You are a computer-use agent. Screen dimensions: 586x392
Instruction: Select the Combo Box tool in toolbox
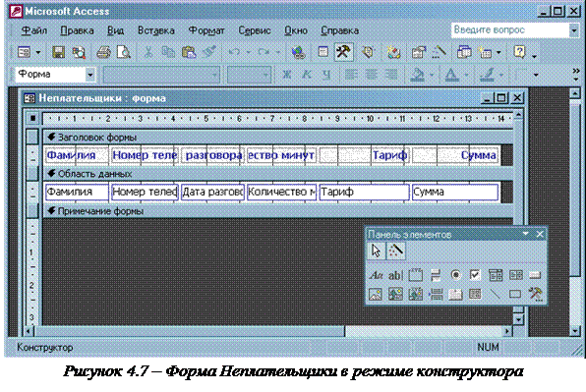tap(496, 275)
